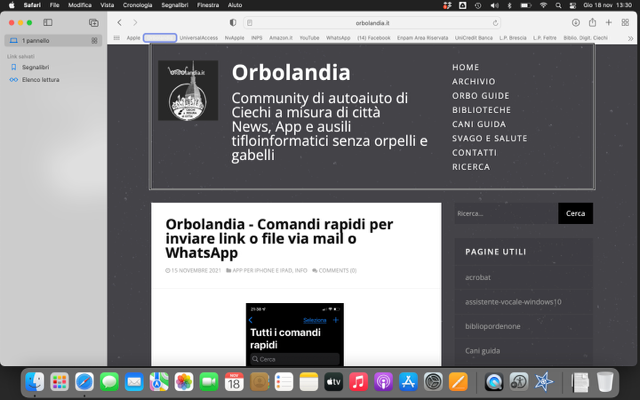Click the Orbolandia logo image
The width and height of the screenshot is (640, 400).
coord(188,91)
